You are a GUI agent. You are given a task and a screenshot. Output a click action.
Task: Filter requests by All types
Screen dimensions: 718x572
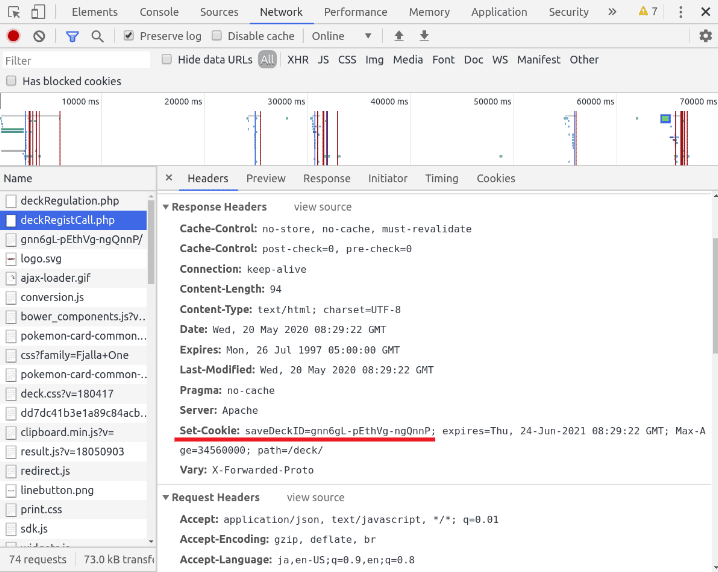267,60
